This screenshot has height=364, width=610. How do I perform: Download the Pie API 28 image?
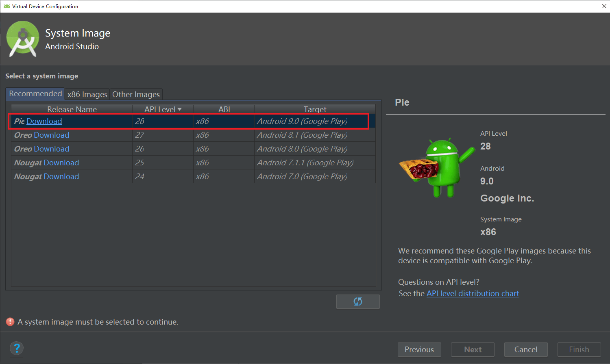(44, 121)
